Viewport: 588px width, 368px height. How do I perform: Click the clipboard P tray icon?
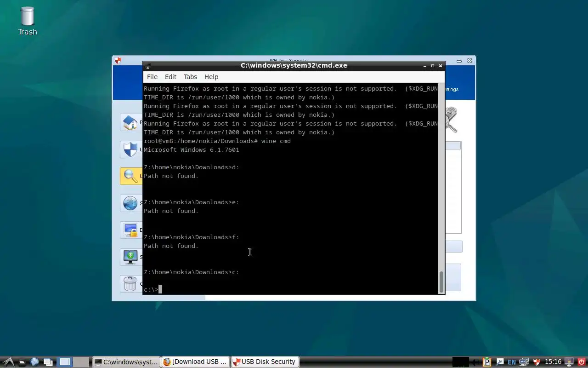click(487, 362)
